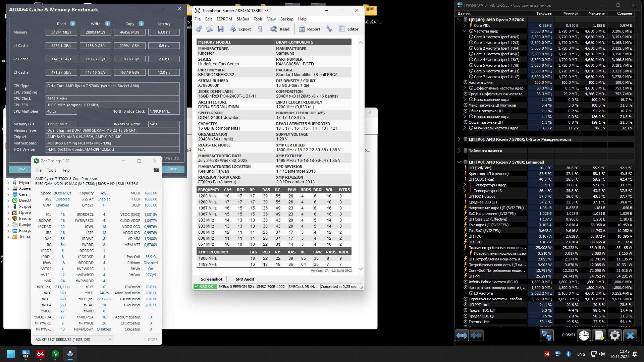Click ZenTimings screenshot camera icon
Image resolution: width=644 pixels, height=362 pixels.
[156, 170]
